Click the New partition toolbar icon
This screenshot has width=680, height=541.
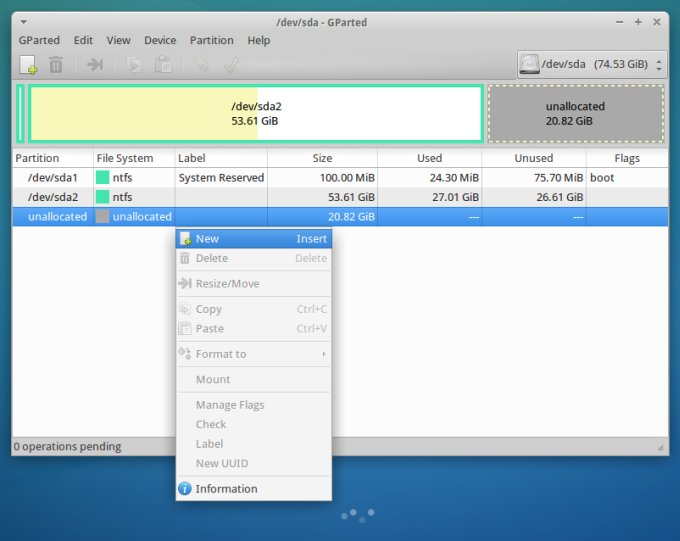point(28,65)
